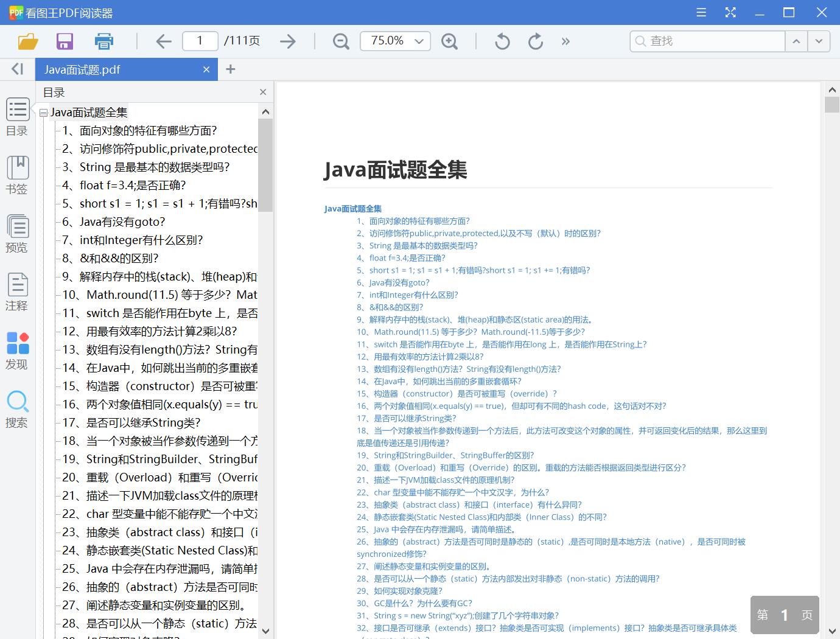
Task: Select outline item 4、float f=3.4;是否正确?
Action: click(124, 186)
